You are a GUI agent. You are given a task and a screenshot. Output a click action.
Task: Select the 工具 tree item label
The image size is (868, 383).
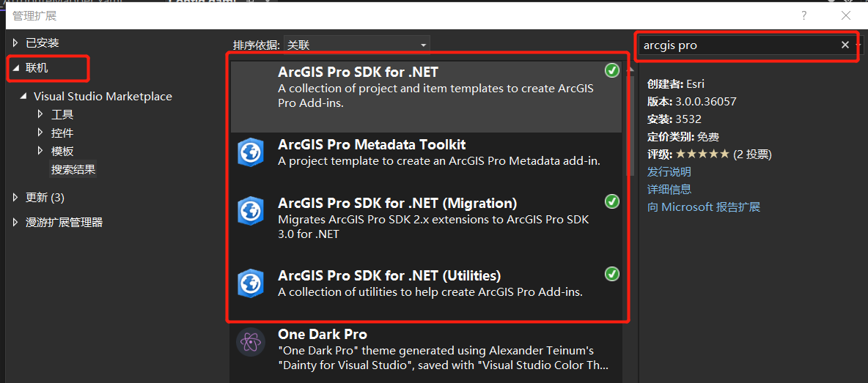62,114
